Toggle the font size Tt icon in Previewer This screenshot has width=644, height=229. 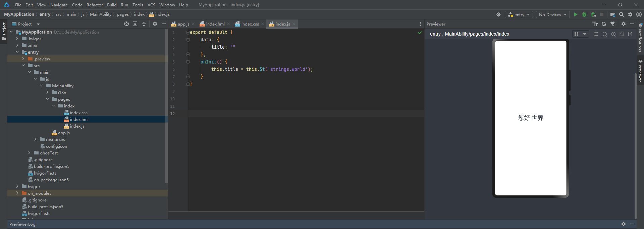[595, 24]
